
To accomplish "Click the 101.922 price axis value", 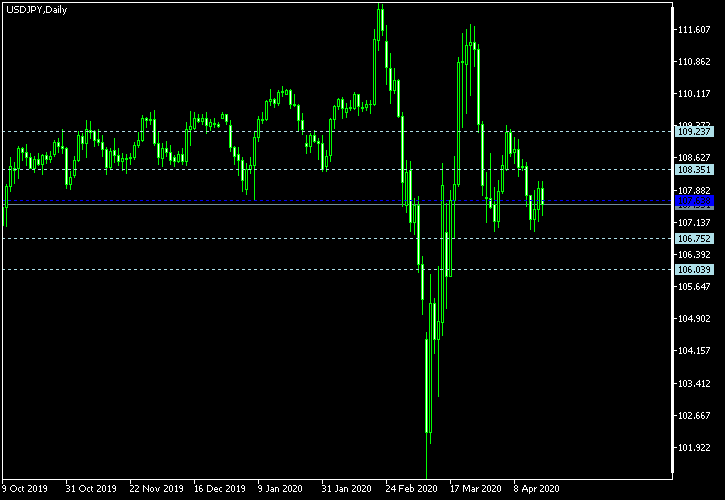I will (x=694, y=447).
